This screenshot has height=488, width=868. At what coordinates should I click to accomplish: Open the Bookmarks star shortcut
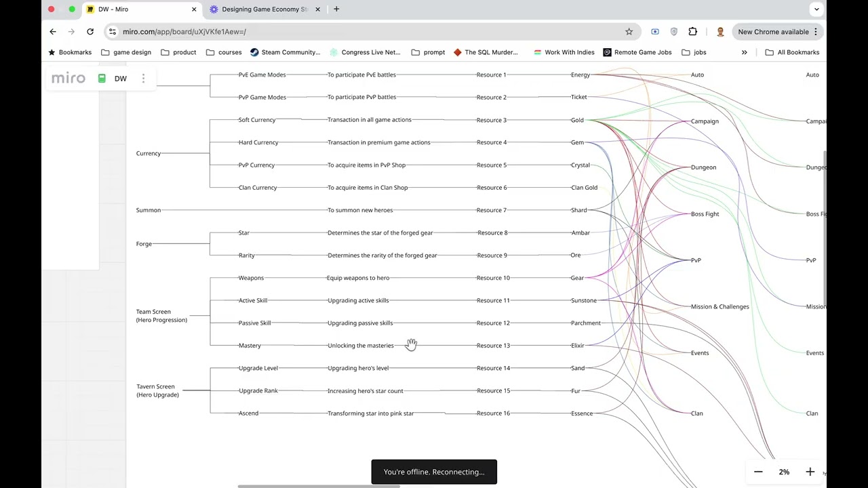(x=70, y=52)
